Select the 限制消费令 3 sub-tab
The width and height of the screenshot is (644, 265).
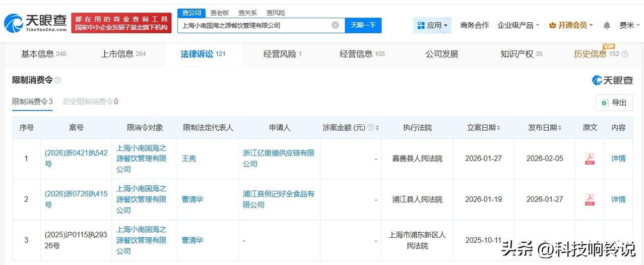tap(32, 101)
